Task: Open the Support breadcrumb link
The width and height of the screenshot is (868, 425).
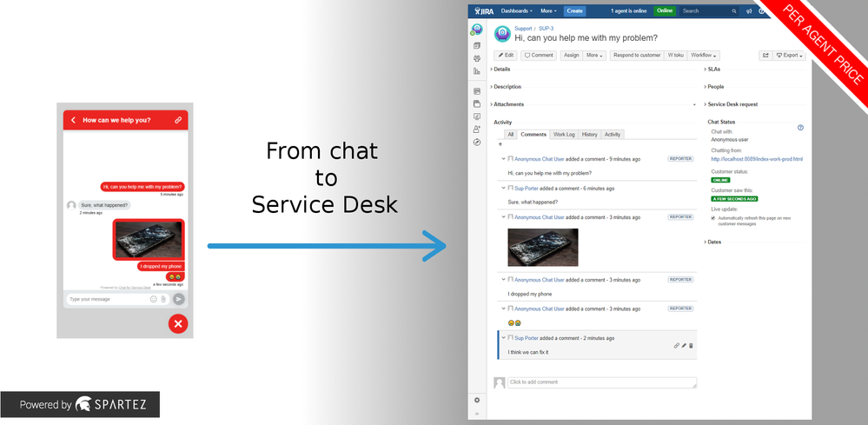Action: 523,28
